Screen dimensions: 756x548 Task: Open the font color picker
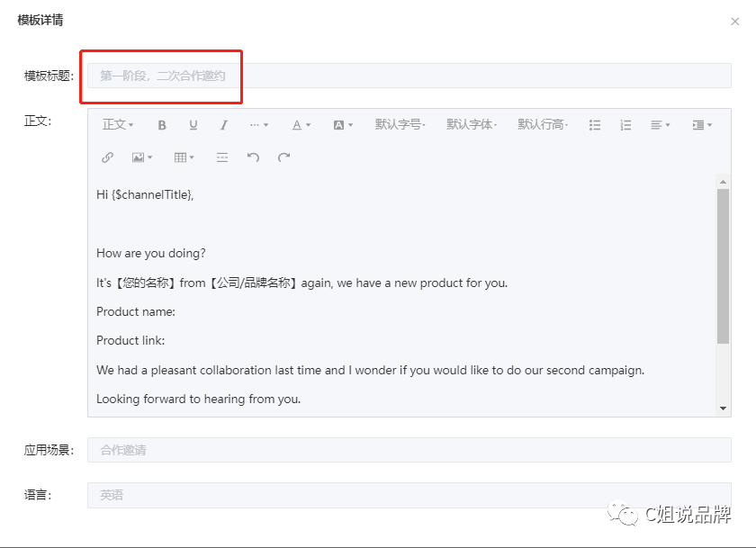[x=301, y=125]
